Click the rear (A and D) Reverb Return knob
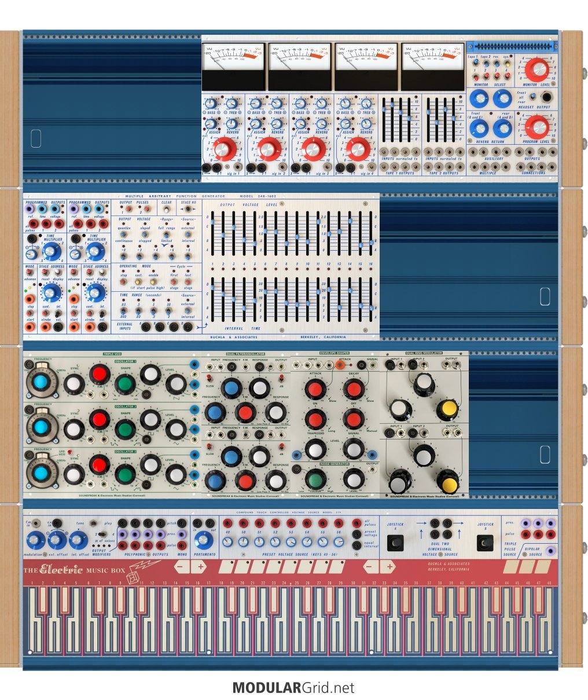The width and height of the screenshot is (588, 700). [502, 128]
